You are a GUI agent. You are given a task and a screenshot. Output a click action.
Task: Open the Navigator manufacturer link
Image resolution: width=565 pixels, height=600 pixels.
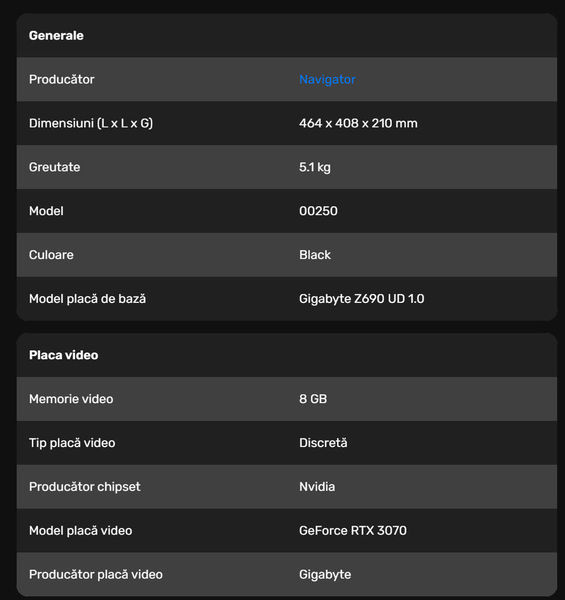[x=327, y=80]
